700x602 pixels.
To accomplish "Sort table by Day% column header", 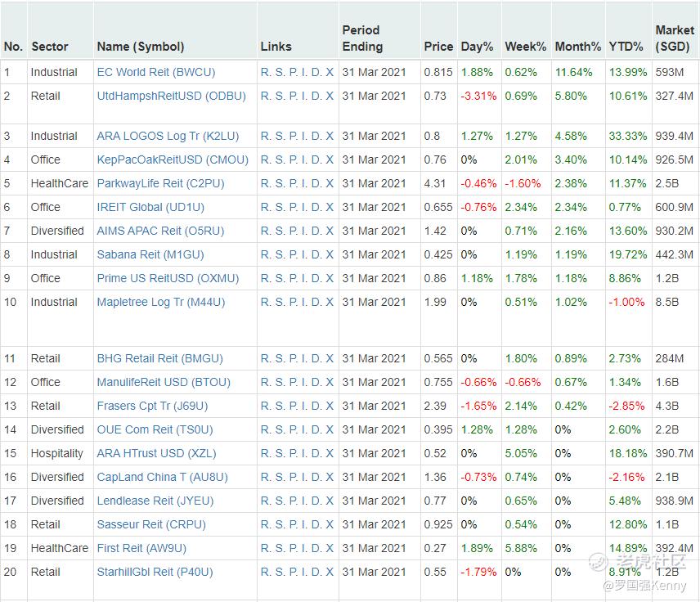I will click(x=477, y=47).
